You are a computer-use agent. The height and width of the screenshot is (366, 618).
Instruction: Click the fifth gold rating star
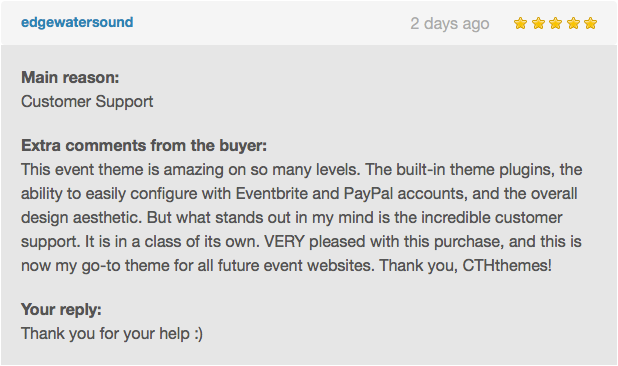coord(590,23)
